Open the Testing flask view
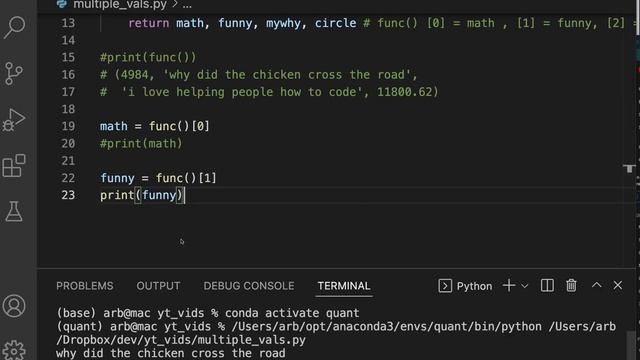 pos(14,211)
